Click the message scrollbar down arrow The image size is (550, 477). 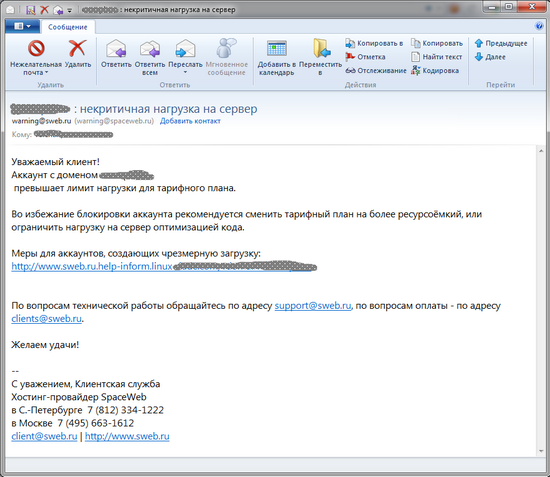click(x=541, y=451)
